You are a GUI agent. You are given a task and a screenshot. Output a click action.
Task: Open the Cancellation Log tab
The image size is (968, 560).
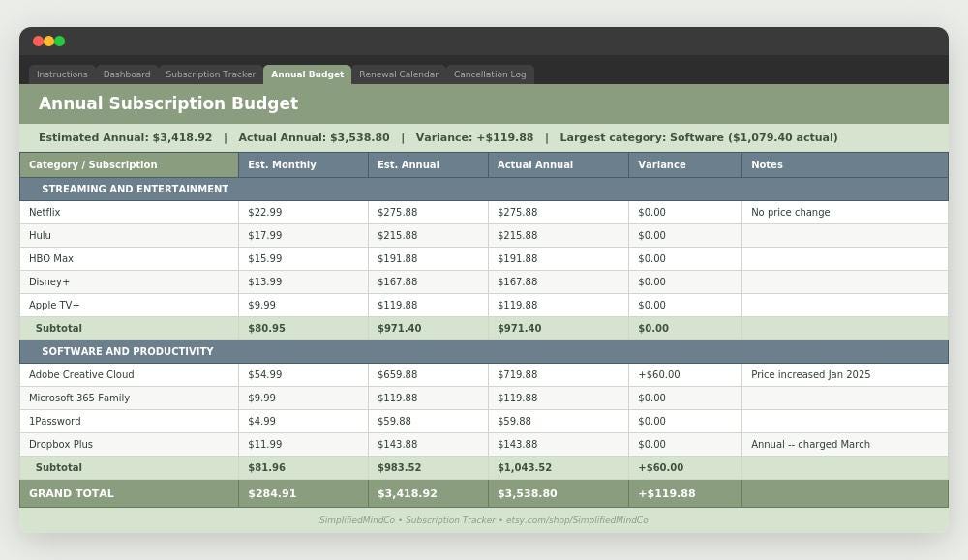(490, 74)
